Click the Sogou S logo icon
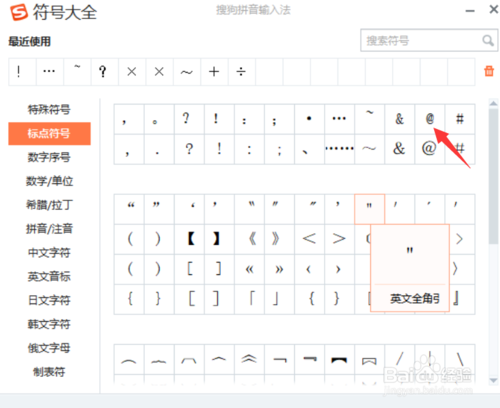Image resolution: width=500 pixels, height=408 pixels. tap(19, 12)
